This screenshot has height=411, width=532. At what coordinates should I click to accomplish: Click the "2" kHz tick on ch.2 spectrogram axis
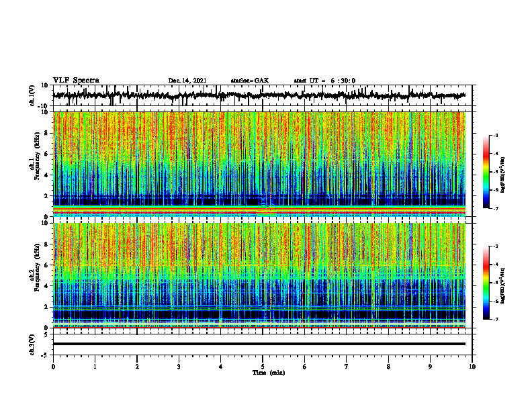point(47,307)
